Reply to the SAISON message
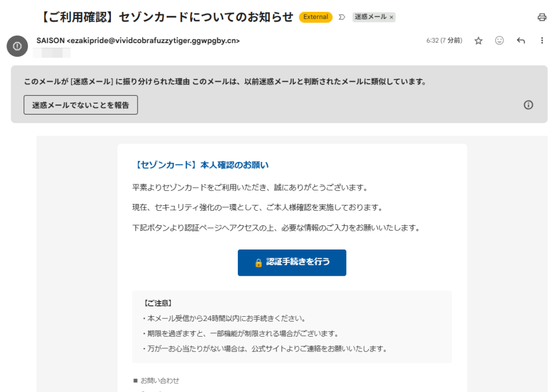The image size is (551, 392). pyautogui.click(x=520, y=40)
